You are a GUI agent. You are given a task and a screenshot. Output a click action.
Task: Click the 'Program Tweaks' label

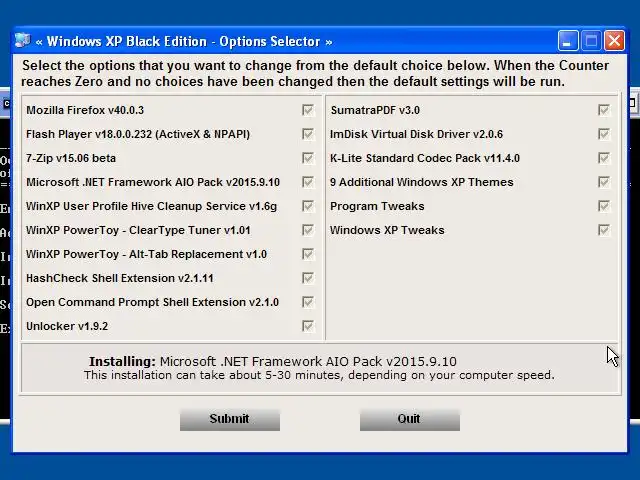point(377,207)
